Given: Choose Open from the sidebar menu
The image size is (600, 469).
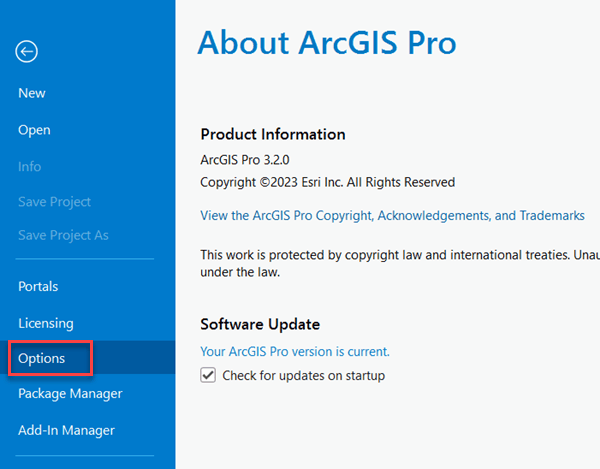Looking at the screenshot, I should pos(34,130).
